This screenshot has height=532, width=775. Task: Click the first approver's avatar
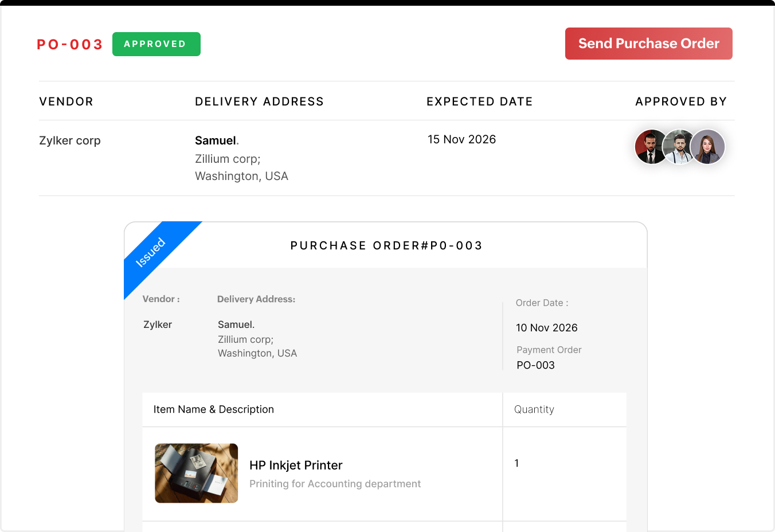tap(651, 147)
